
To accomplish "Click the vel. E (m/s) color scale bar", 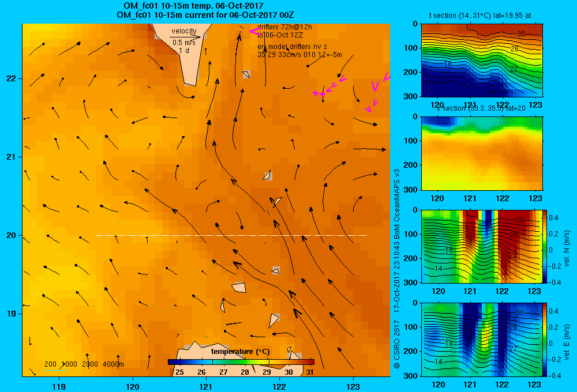I will (545, 340).
